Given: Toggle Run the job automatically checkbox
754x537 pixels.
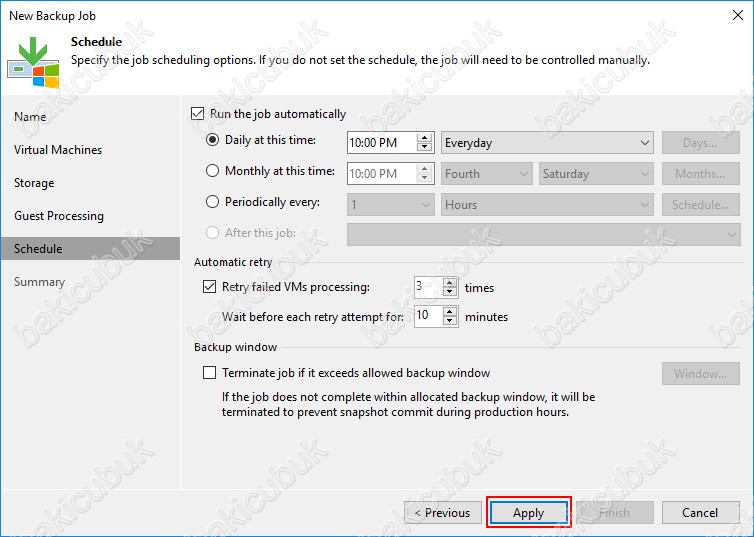Looking at the screenshot, I should pyautogui.click(x=198, y=114).
